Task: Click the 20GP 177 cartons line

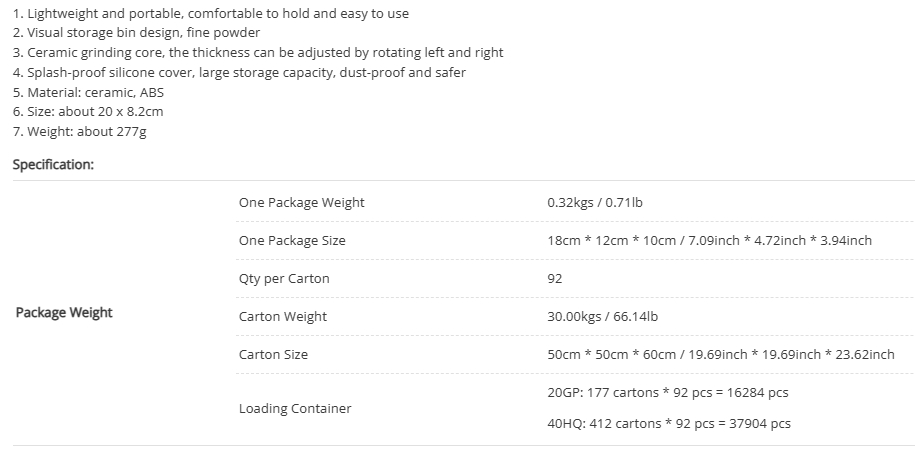Action: coord(668,393)
